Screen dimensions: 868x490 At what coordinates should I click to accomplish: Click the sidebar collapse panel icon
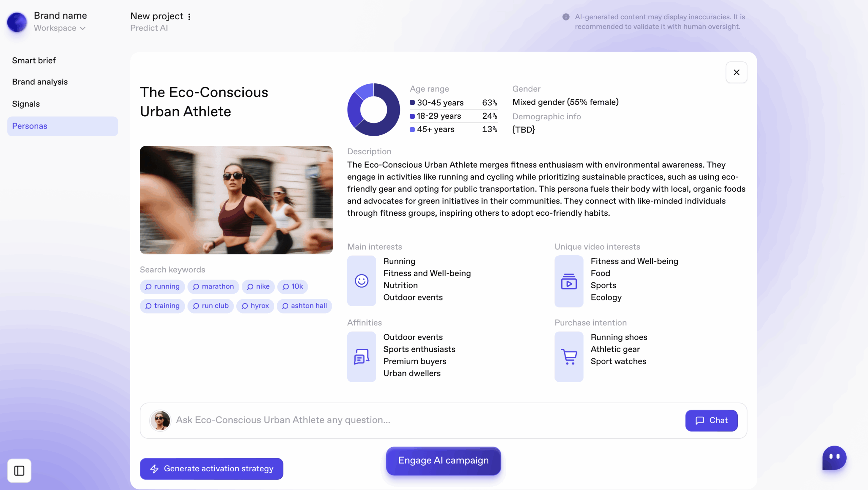pos(19,470)
